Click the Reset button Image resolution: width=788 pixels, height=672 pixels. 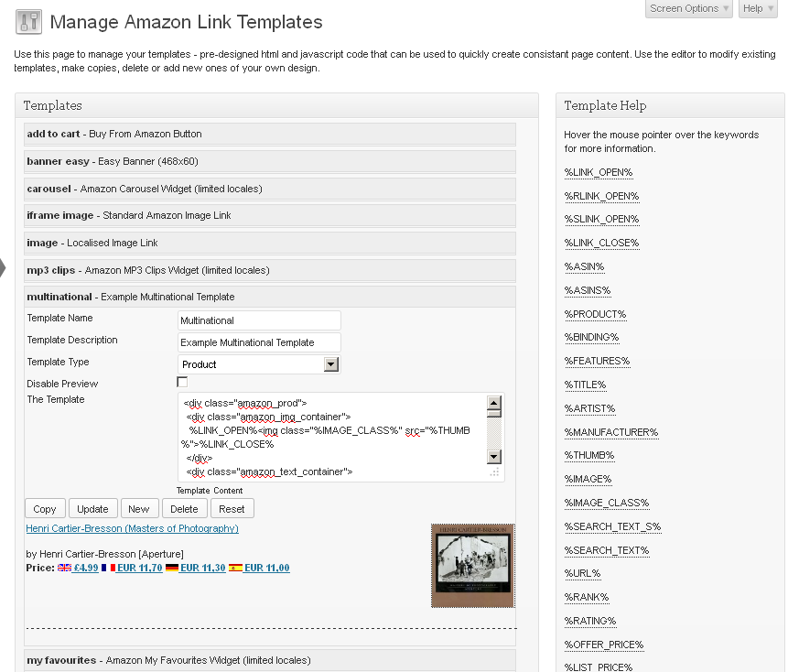[232, 509]
